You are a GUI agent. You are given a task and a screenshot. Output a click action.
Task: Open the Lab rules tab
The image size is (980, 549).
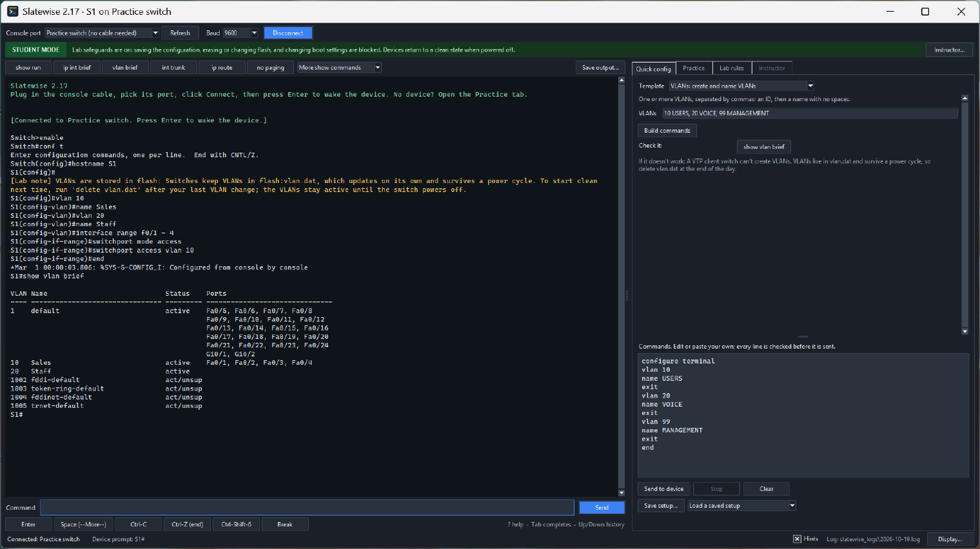click(x=732, y=68)
